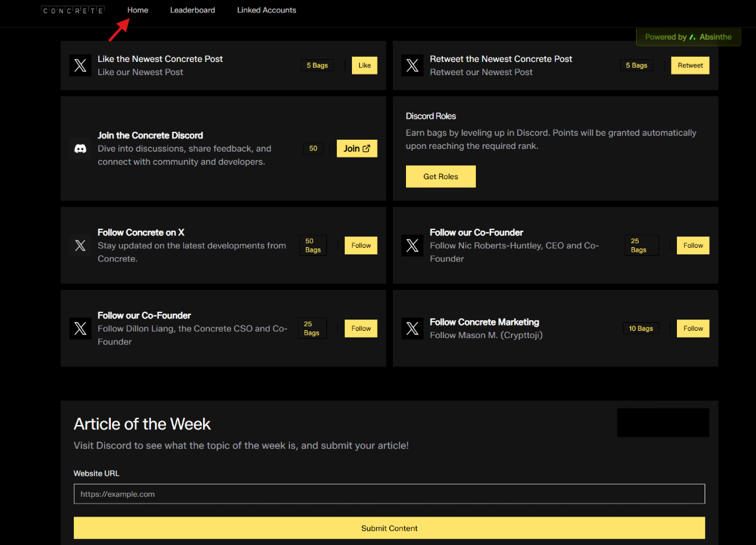This screenshot has height=545, width=756.
Task: Go to the Leaderboard page
Action: coord(192,11)
